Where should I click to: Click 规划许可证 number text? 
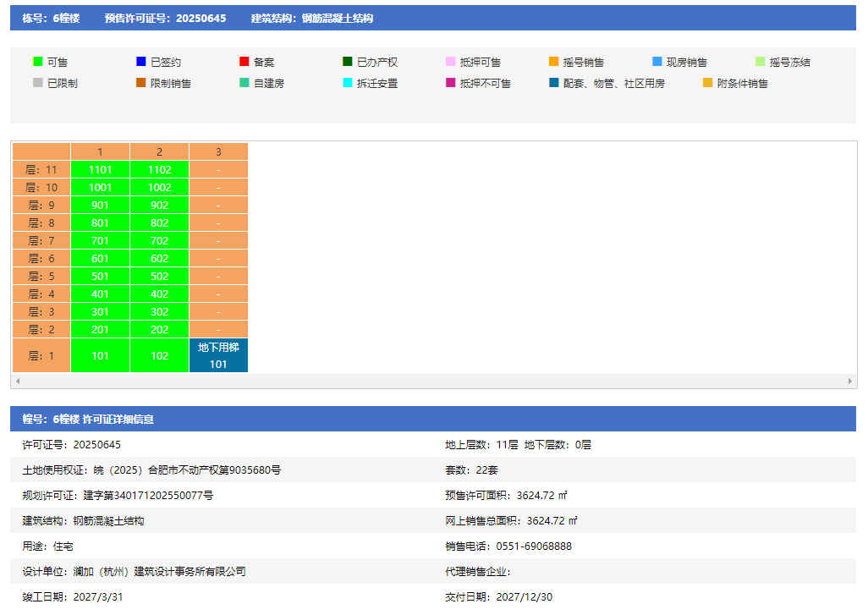tap(118, 496)
